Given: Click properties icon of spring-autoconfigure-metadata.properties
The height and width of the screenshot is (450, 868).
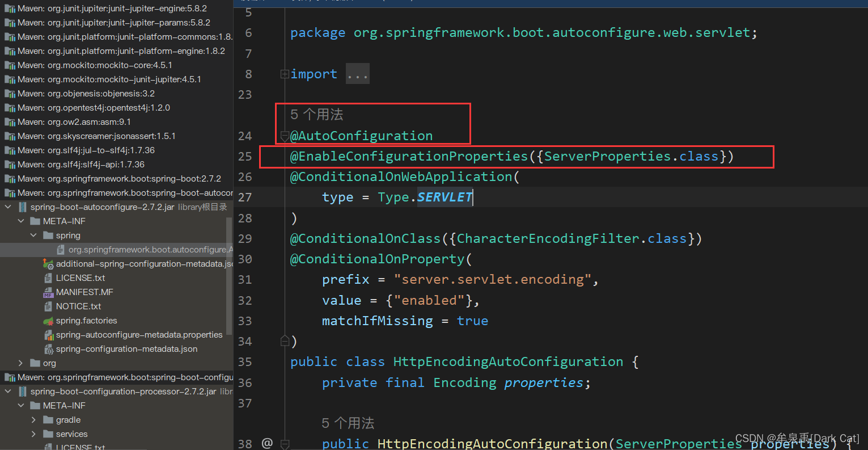Looking at the screenshot, I should pos(49,335).
